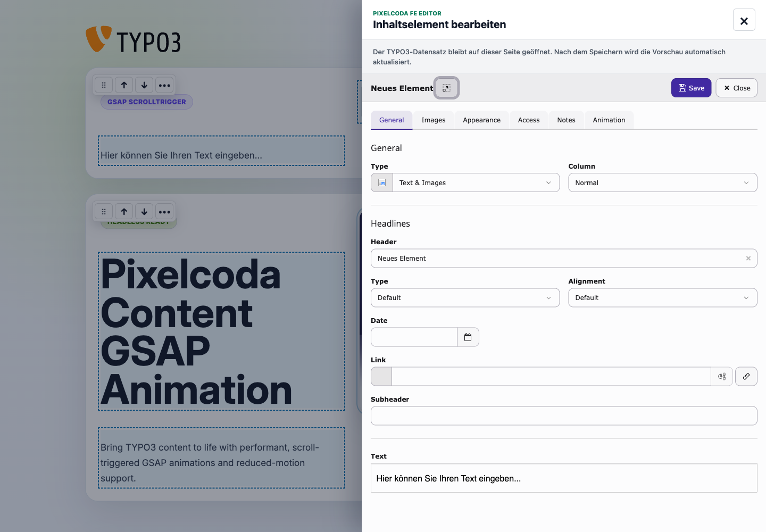The height and width of the screenshot is (532, 766).
Task: Select the placeholder text in page preview
Action: (x=222, y=151)
